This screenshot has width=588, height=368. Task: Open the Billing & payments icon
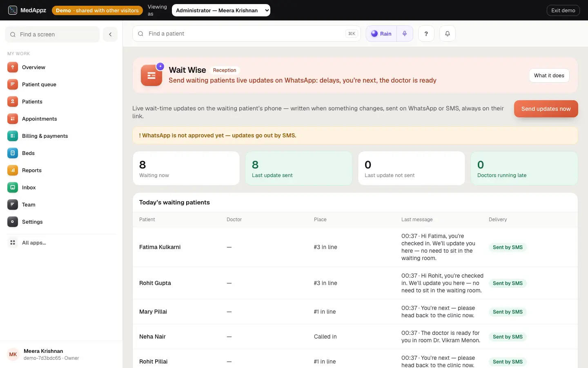(13, 136)
